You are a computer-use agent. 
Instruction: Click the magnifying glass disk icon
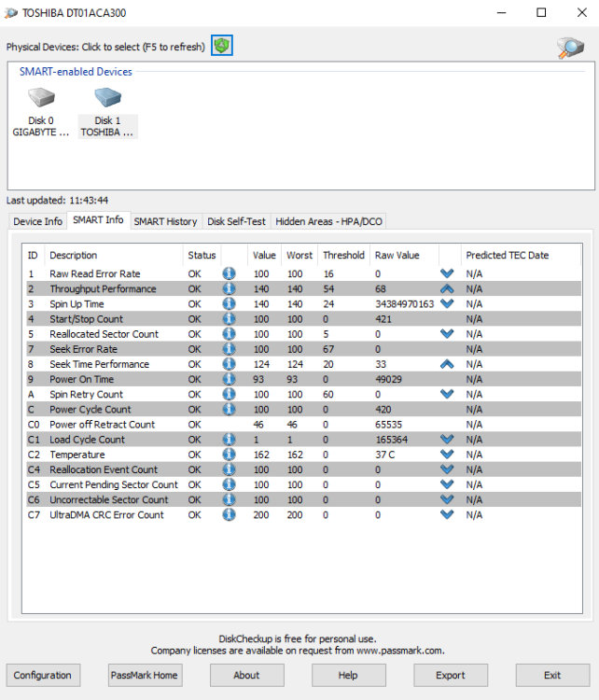[570, 48]
